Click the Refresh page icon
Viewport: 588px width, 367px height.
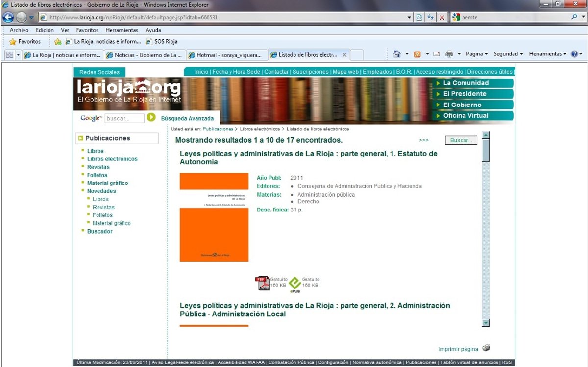coord(431,17)
